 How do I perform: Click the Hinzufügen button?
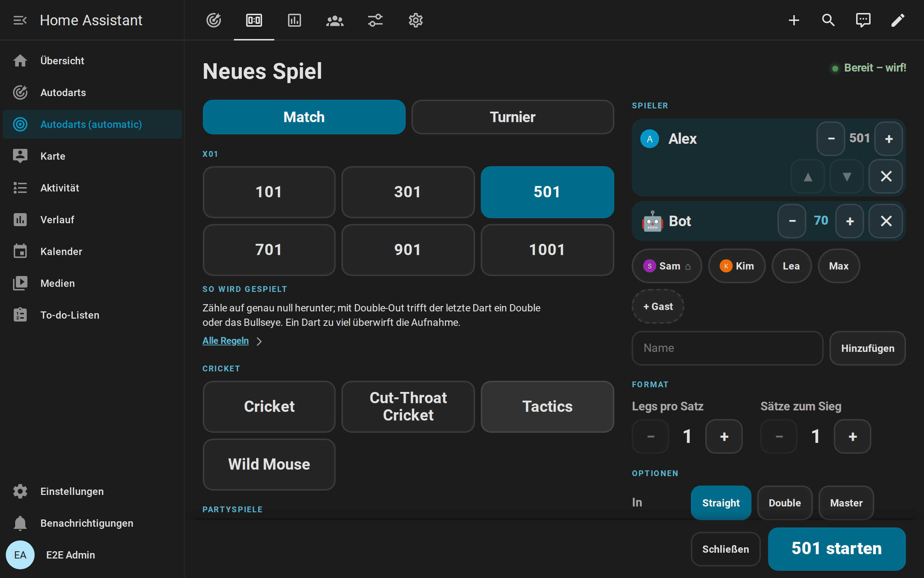tap(867, 348)
